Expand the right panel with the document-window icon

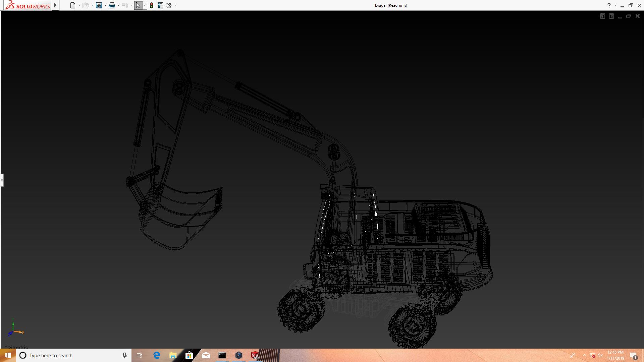pyautogui.click(x=611, y=16)
